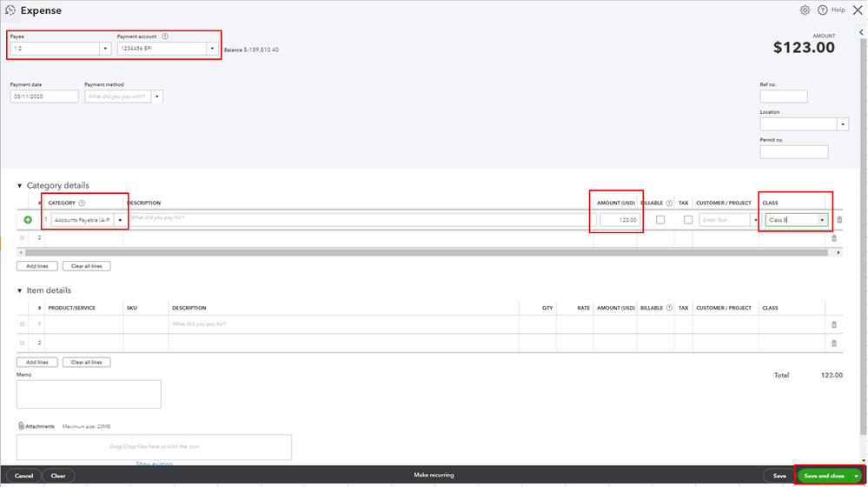Click Clear all lines under Category details

[x=86, y=266]
